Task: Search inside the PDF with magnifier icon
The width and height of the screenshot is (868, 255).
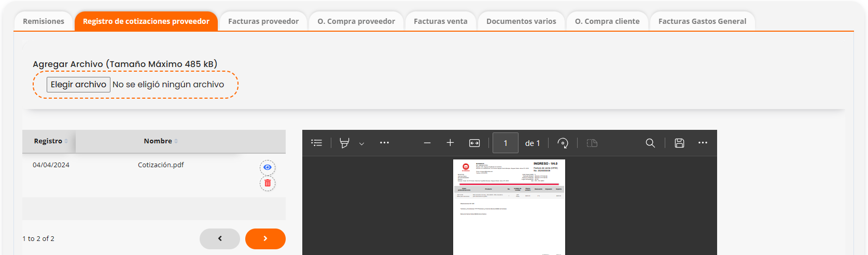Action: tap(650, 143)
